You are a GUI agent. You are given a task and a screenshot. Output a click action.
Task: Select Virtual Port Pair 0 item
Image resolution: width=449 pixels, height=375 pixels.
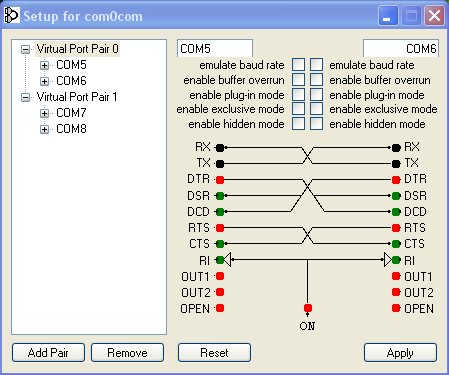77,49
